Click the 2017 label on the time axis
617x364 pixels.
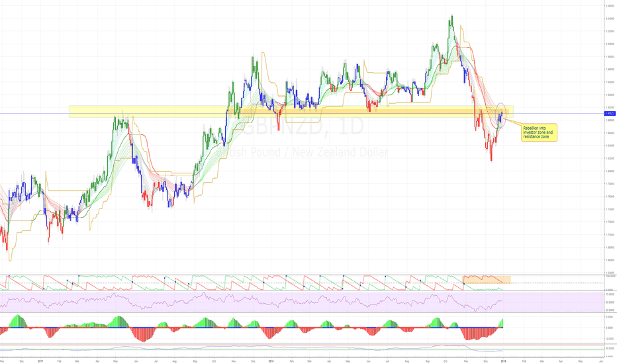tap(40, 361)
